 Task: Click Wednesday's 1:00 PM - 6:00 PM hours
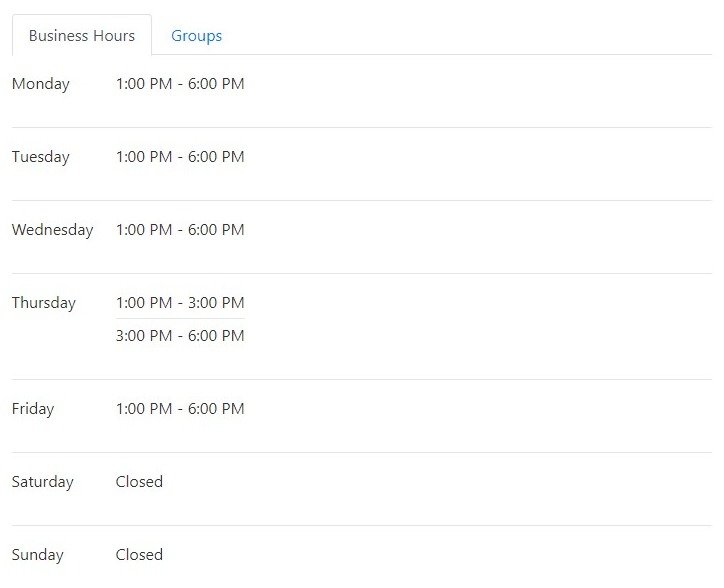(x=180, y=230)
